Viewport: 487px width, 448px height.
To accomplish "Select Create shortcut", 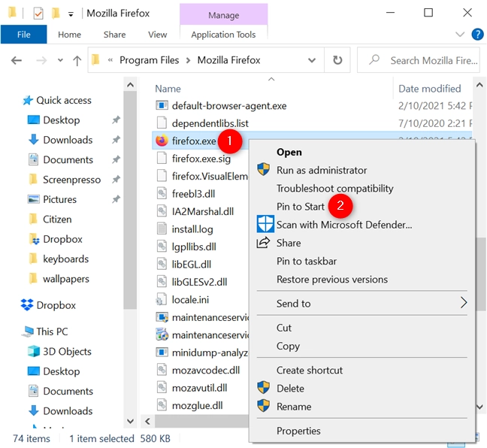I will [x=310, y=370].
